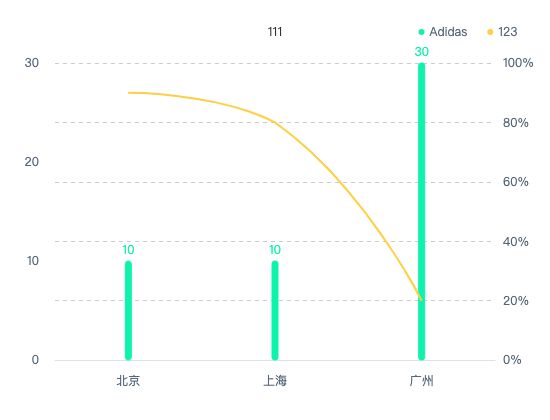Select the tall 广州 green bar
This screenshot has width=550, height=420.
[x=422, y=212]
